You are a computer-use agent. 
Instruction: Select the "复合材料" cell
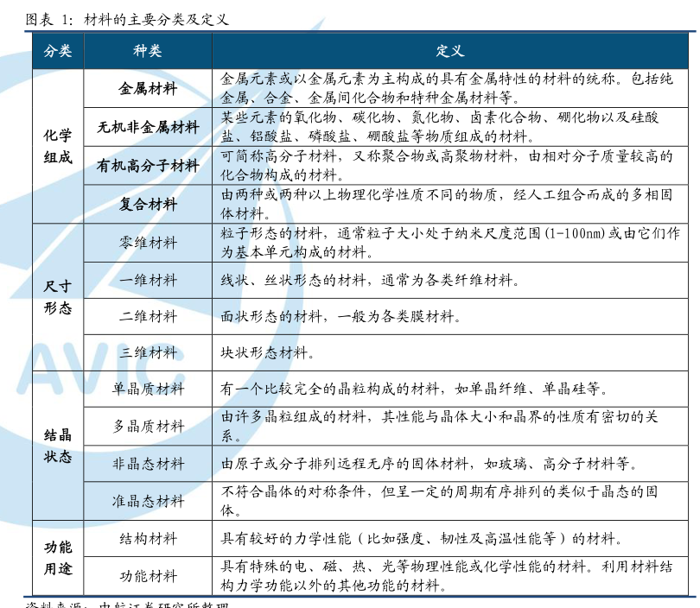[148, 205]
